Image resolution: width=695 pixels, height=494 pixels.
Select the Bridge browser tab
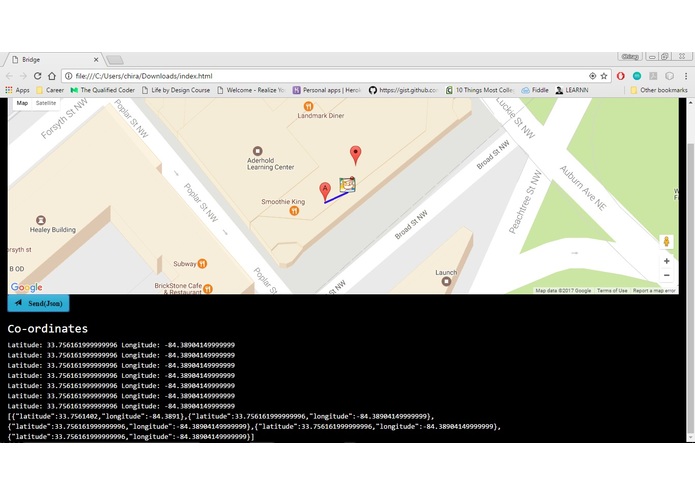tap(53, 59)
